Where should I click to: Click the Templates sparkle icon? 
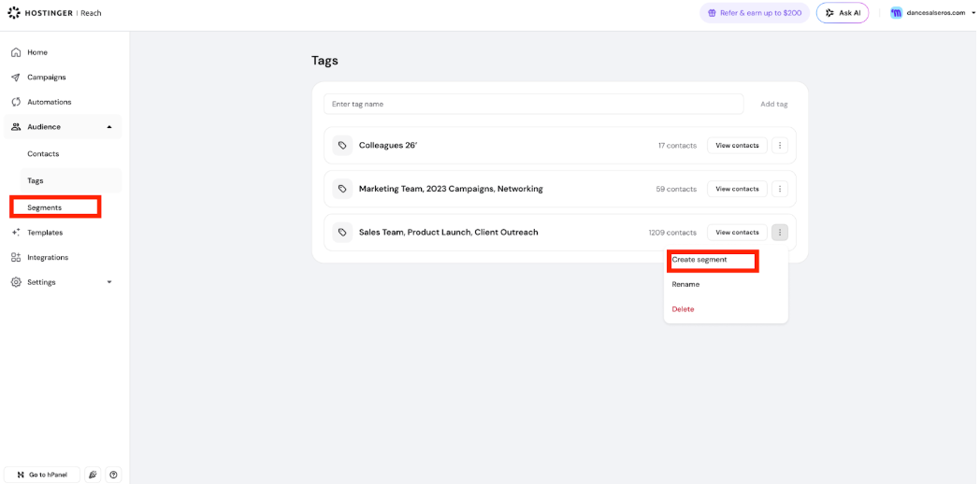pos(16,233)
